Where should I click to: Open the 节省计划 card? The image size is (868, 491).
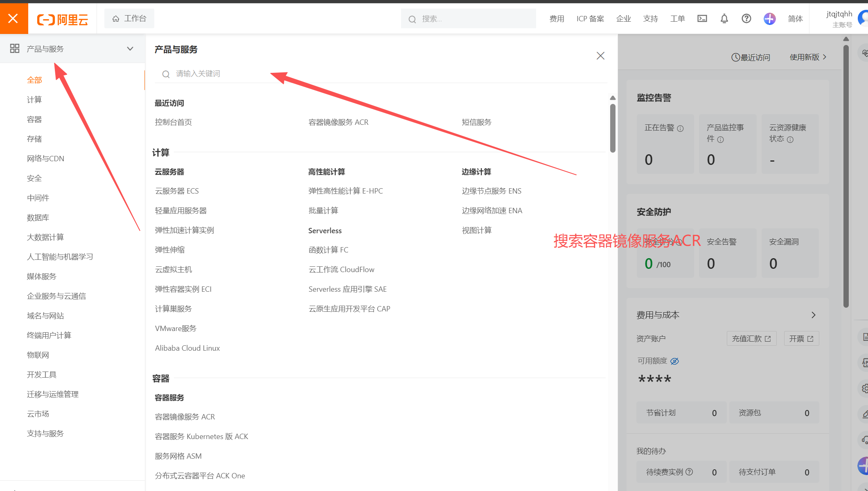(x=681, y=413)
